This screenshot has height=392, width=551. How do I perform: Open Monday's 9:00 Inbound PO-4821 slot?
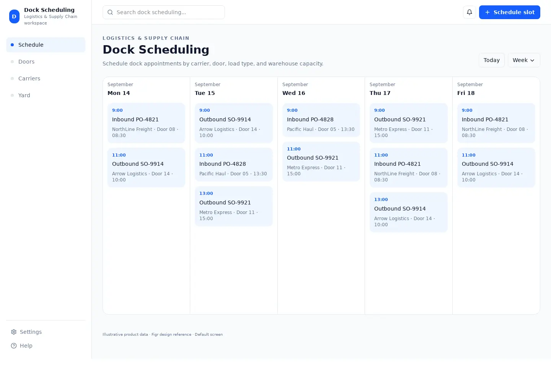tap(146, 123)
